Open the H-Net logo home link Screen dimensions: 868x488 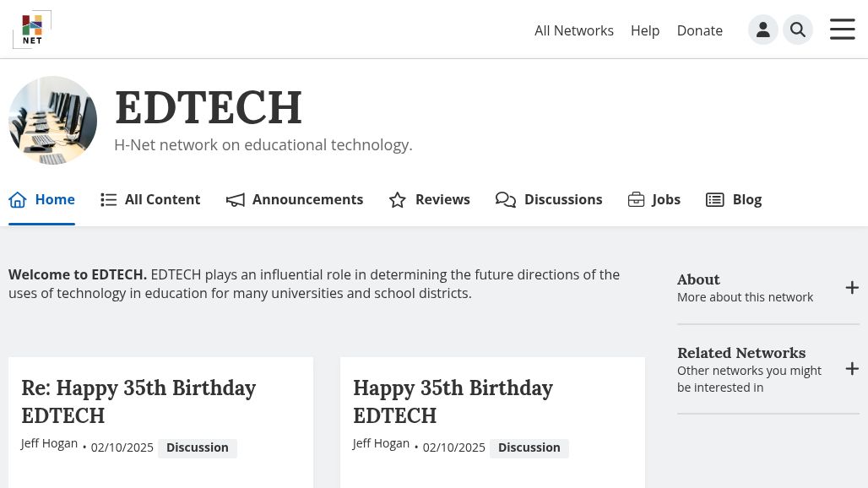(32, 30)
